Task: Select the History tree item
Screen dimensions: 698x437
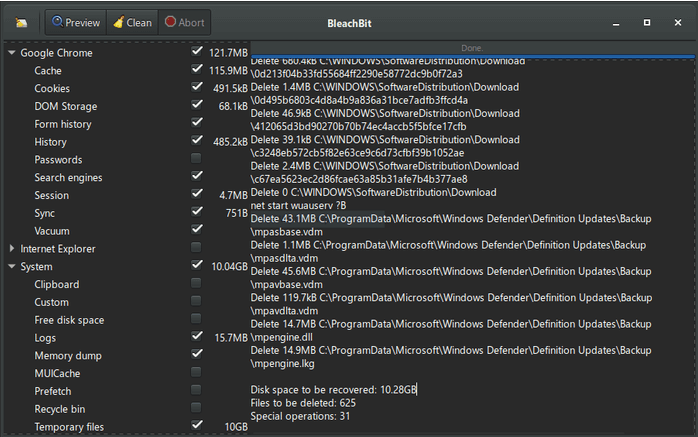Action: pos(50,142)
